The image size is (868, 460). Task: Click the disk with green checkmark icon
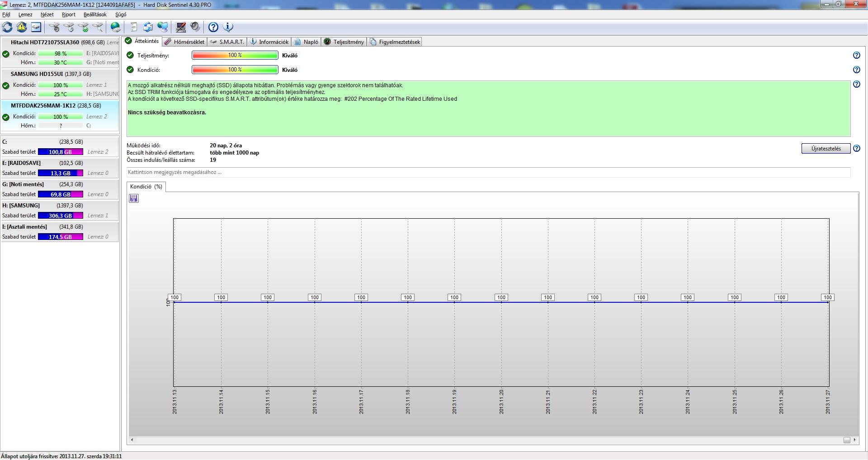[x=84, y=27]
